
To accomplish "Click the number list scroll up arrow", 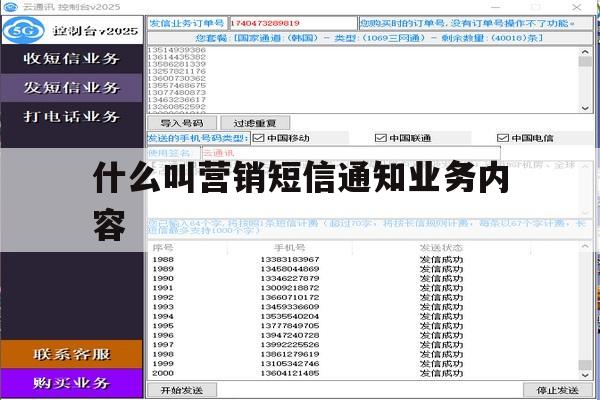I will coord(585,52).
